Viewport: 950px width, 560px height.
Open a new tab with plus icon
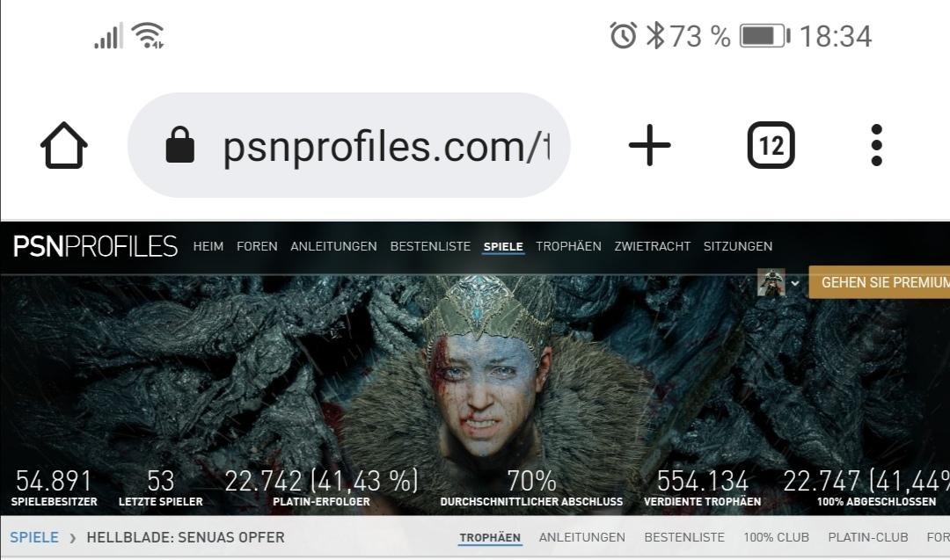(649, 145)
